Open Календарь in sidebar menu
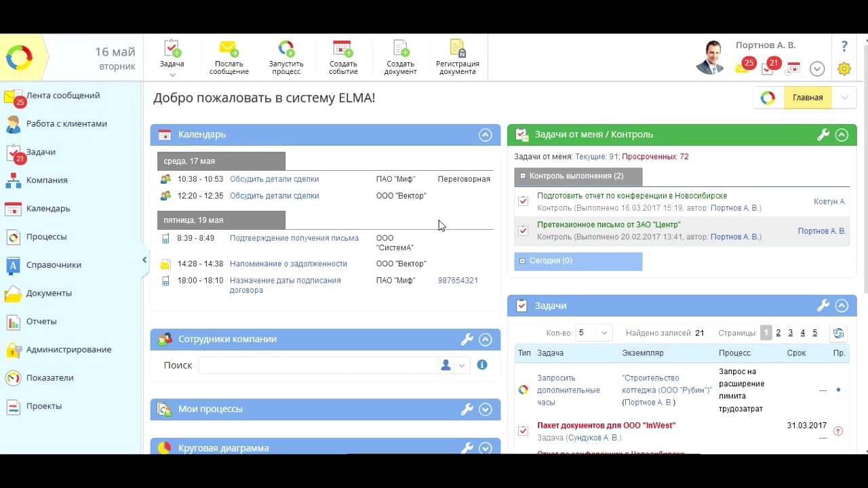The height and width of the screenshot is (488, 868). [47, 209]
